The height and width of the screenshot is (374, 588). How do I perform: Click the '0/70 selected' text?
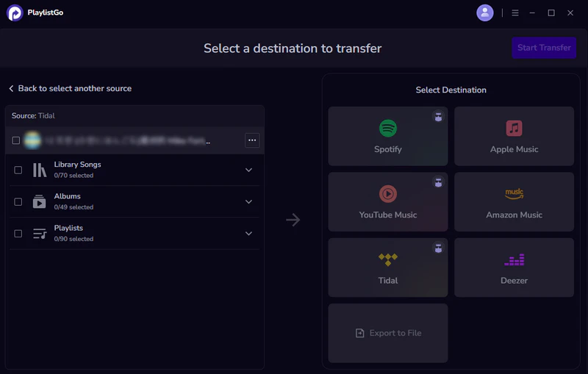click(73, 176)
